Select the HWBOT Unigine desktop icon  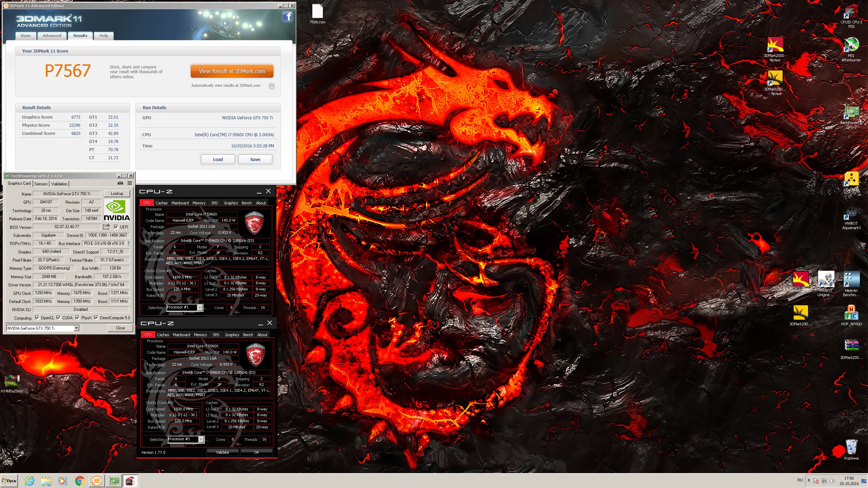826,284
